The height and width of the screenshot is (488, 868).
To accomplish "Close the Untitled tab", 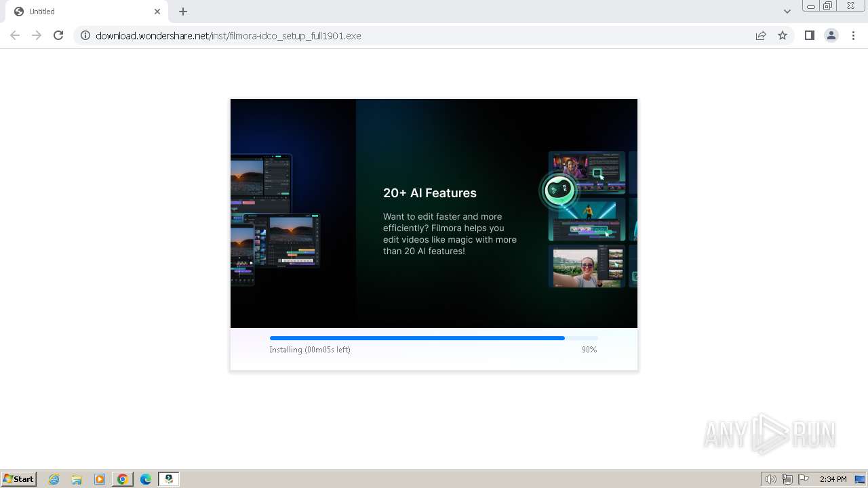I will [x=157, y=12].
